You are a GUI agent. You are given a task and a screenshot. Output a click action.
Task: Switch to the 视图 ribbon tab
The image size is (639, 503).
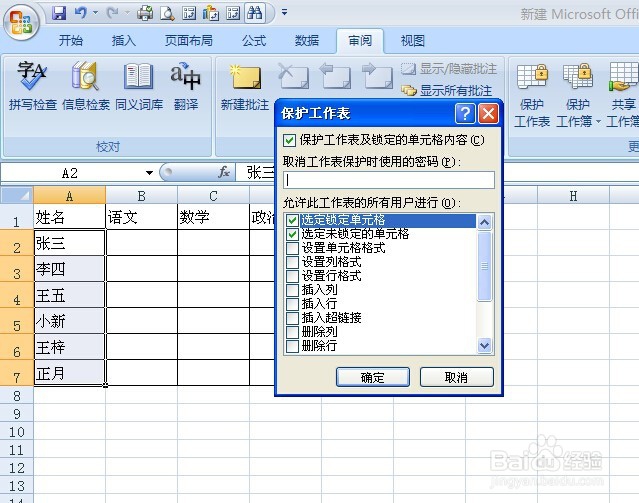pyautogui.click(x=412, y=41)
